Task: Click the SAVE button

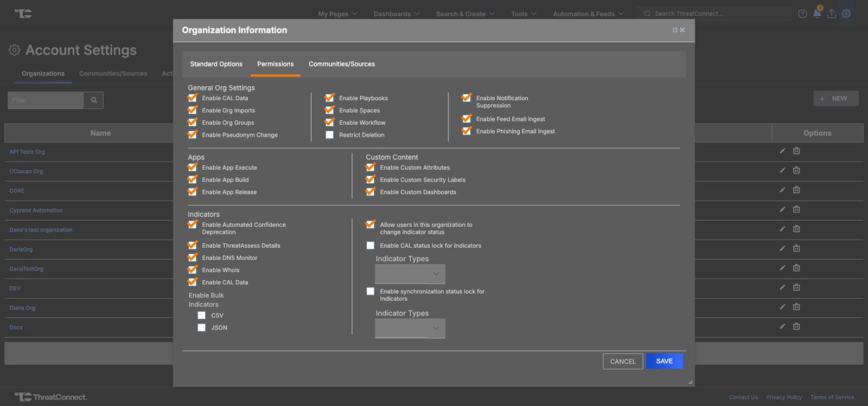Action: click(664, 362)
